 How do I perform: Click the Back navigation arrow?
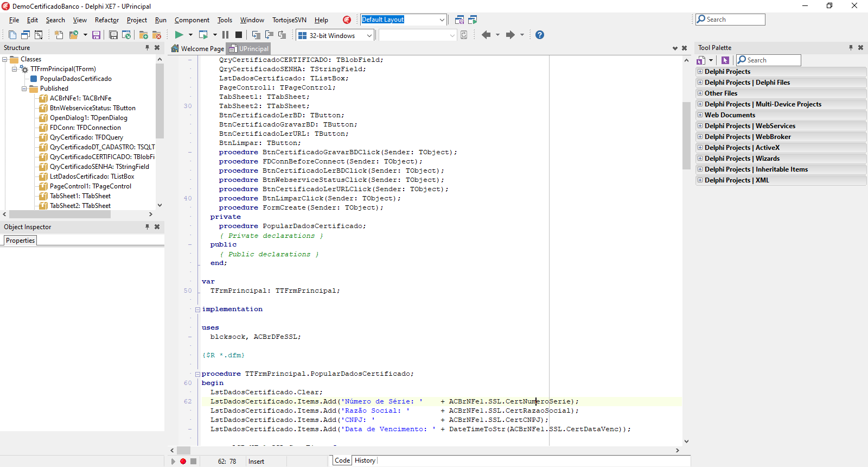486,35
